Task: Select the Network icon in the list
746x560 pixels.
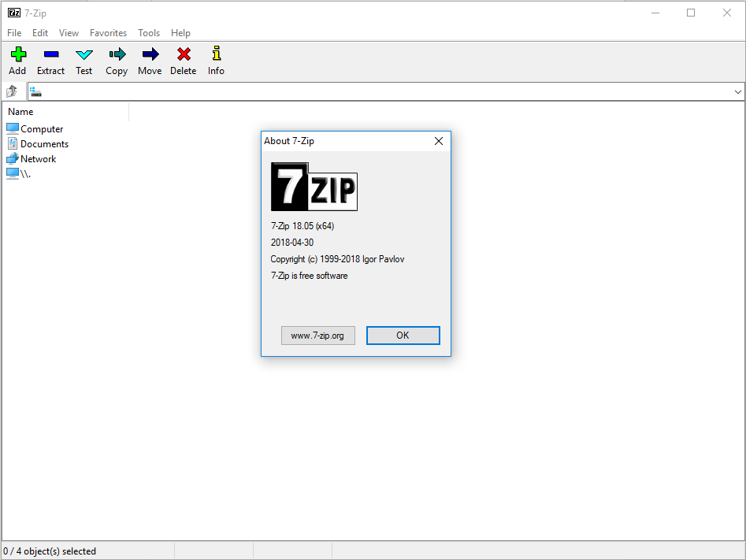Action: tap(13, 158)
